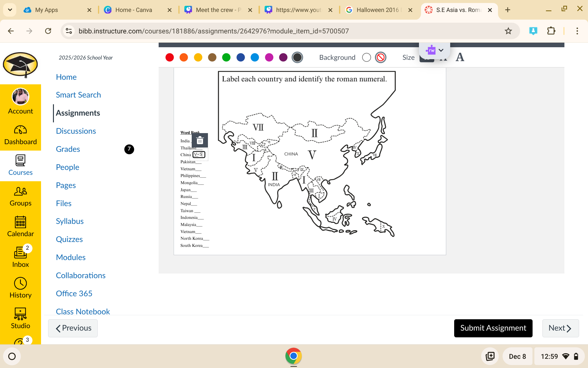
Task: Select the red color swatch
Action: (170, 57)
